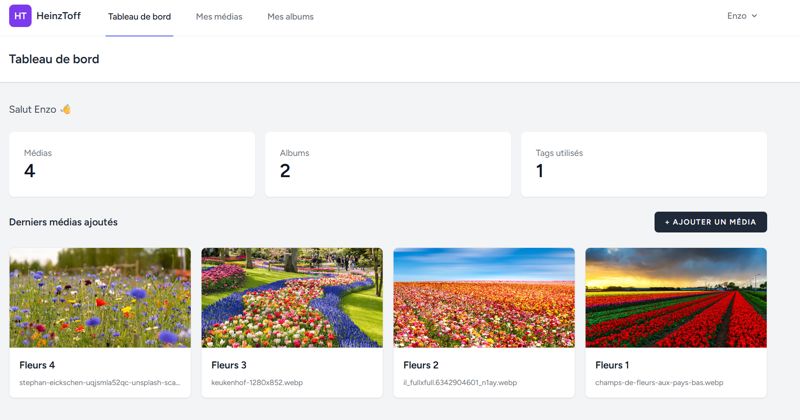Screen dimensions: 800x420
Task: Switch to the Tableau de bord tab
Action: [x=139, y=16]
